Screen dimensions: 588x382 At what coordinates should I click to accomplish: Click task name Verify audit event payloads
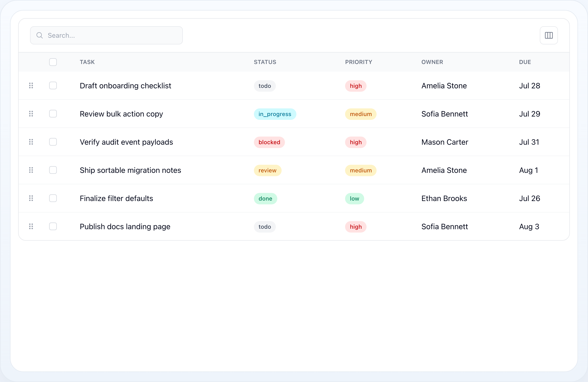point(126,142)
